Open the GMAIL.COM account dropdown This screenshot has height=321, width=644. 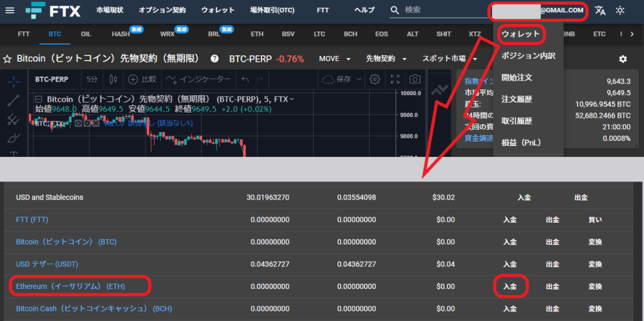pyautogui.click(x=538, y=11)
